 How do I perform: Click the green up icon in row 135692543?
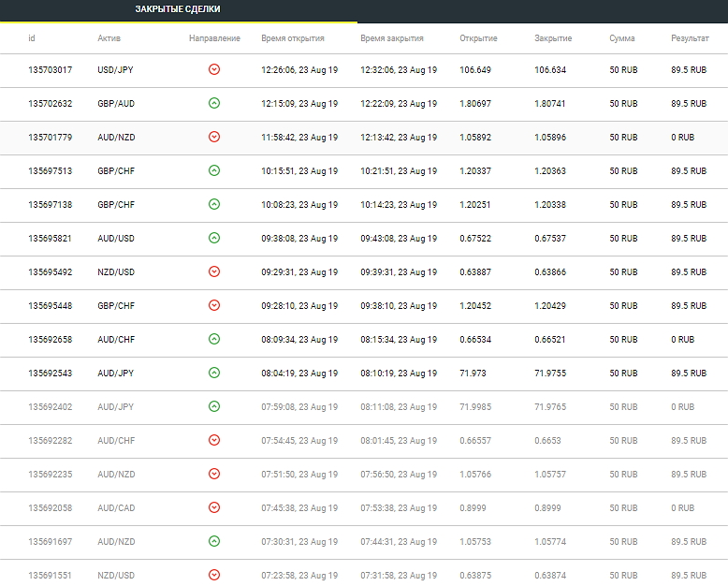tap(214, 373)
